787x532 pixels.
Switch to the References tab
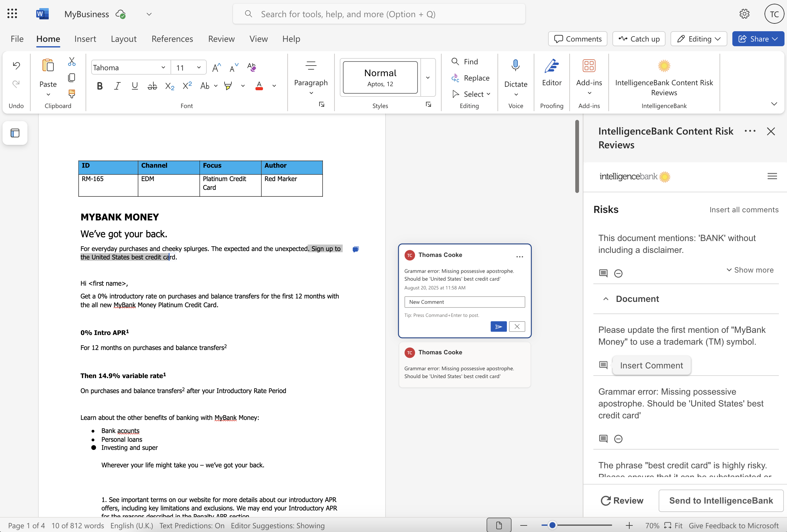click(172, 39)
